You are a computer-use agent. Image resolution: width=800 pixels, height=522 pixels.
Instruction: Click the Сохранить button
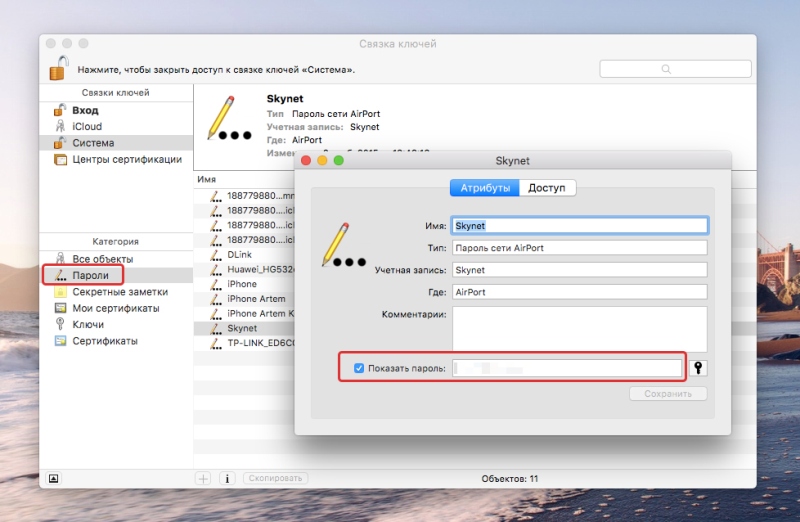point(668,394)
